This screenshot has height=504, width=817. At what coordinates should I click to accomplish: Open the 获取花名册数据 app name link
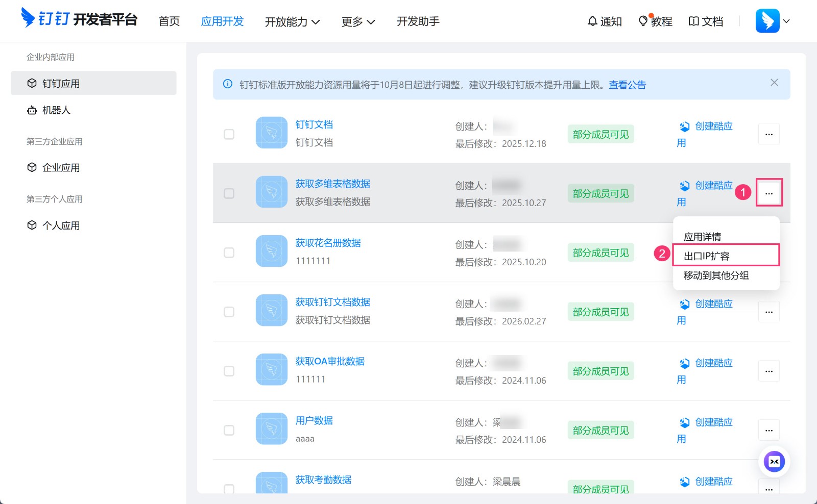328,243
